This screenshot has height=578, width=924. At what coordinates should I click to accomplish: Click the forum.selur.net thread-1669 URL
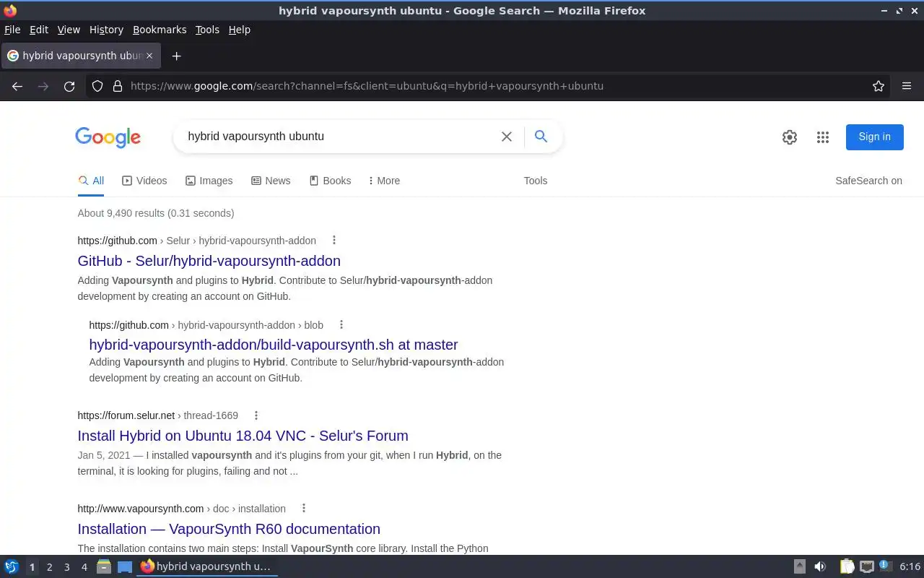pyautogui.click(x=158, y=415)
